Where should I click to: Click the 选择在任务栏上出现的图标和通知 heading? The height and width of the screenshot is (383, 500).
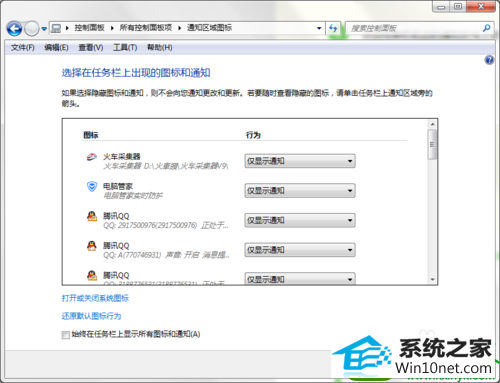pos(136,73)
